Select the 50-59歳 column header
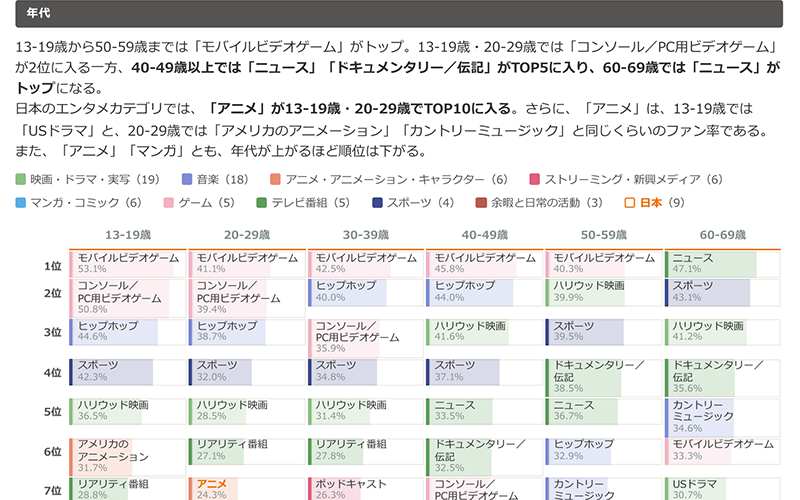 pyautogui.click(x=604, y=235)
